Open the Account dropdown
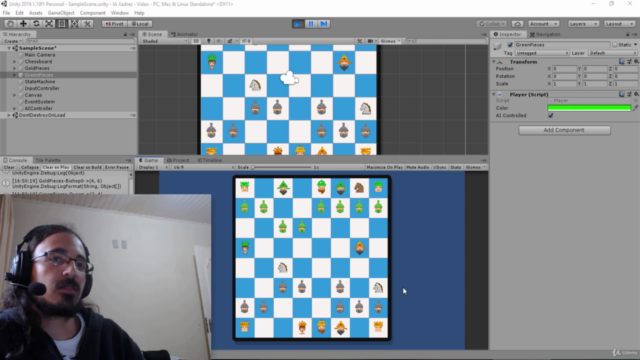Image resolution: width=640 pixels, height=360 pixels. pyautogui.click(x=543, y=24)
